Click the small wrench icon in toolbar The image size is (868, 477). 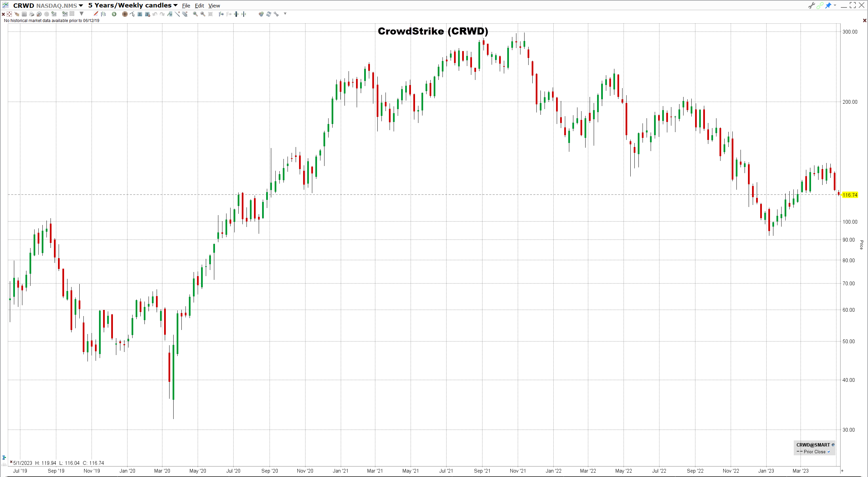(276, 14)
